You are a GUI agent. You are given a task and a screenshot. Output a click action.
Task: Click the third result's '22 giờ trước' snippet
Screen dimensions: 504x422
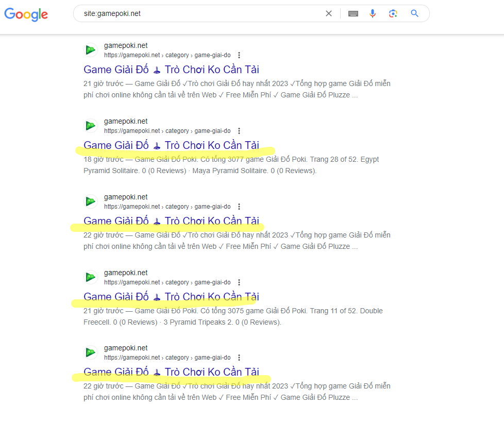(237, 241)
